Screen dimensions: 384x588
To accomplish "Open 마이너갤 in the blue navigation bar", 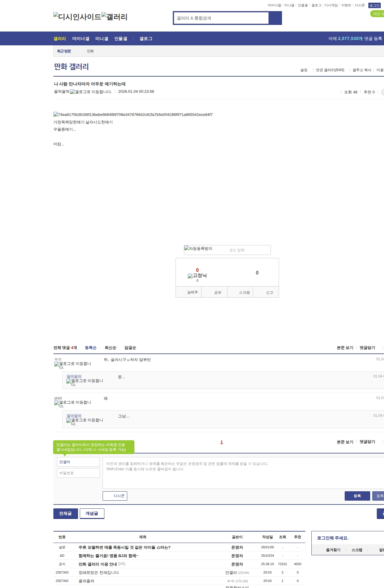I will 81,39.
